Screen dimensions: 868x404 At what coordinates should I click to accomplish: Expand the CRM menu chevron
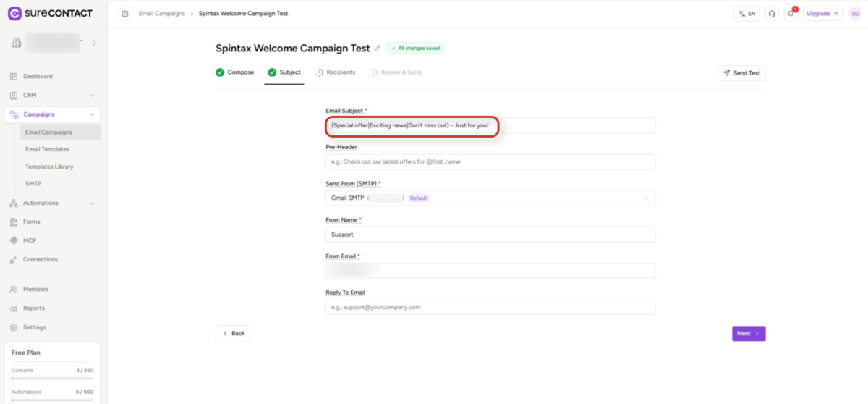point(92,95)
